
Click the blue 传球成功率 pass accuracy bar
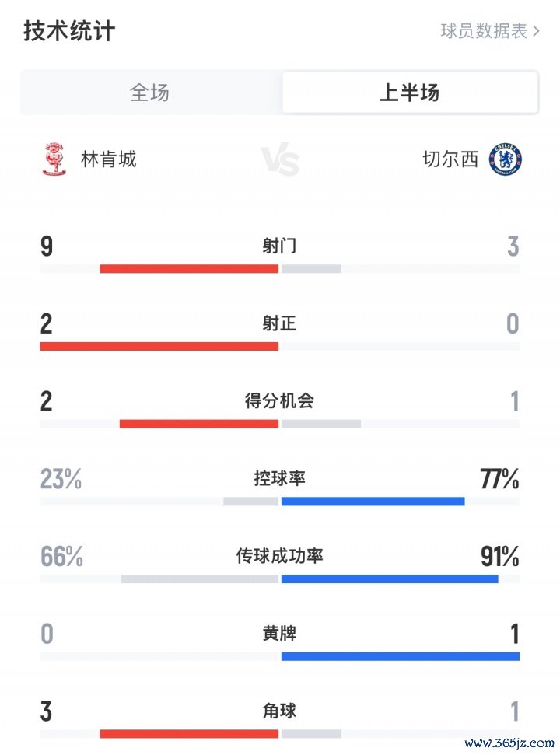[x=390, y=578]
